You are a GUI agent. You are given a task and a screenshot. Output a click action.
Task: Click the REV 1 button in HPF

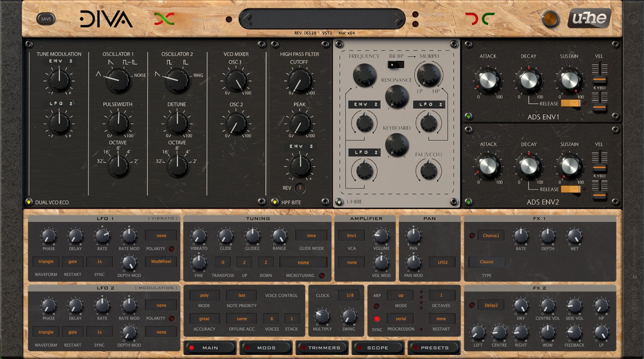300,188
